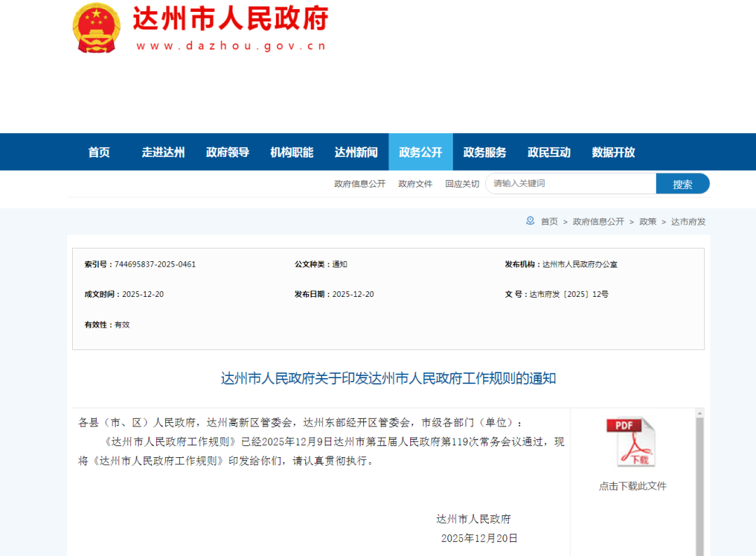Open the 政府文件 section link
This screenshot has width=756, height=556.
[x=415, y=183]
